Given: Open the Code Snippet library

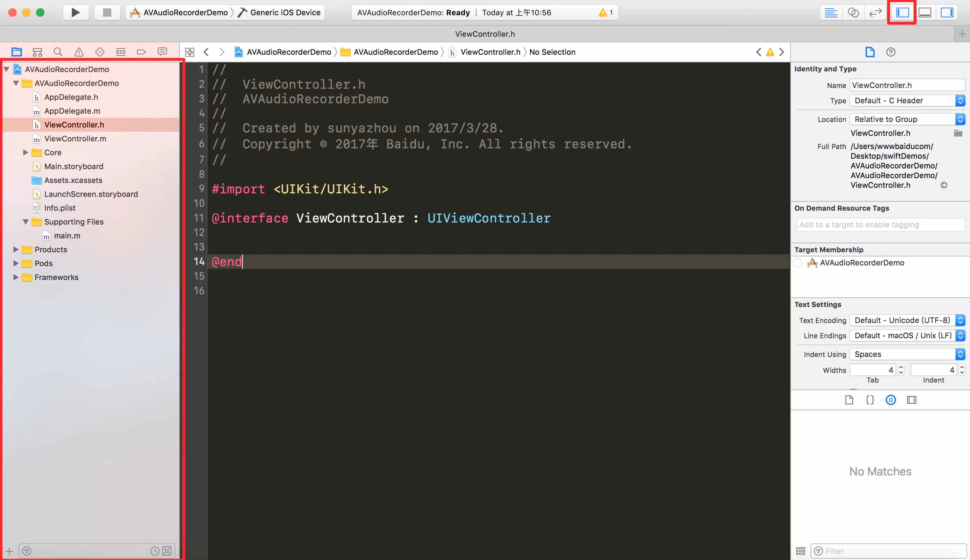Looking at the screenshot, I should coord(870,400).
